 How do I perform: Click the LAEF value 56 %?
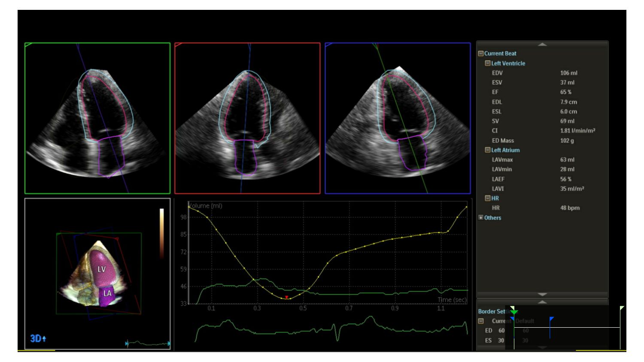566,179
